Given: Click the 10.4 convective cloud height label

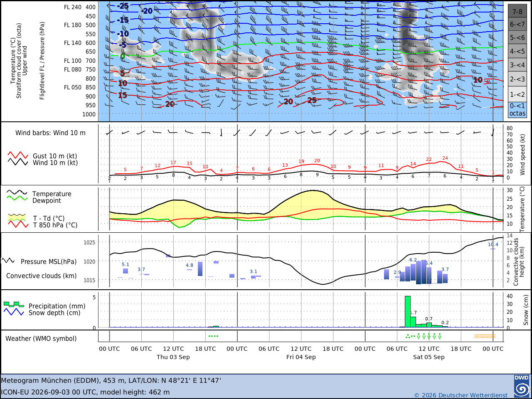Looking at the screenshot, I should pyautogui.click(x=493, y=244).
